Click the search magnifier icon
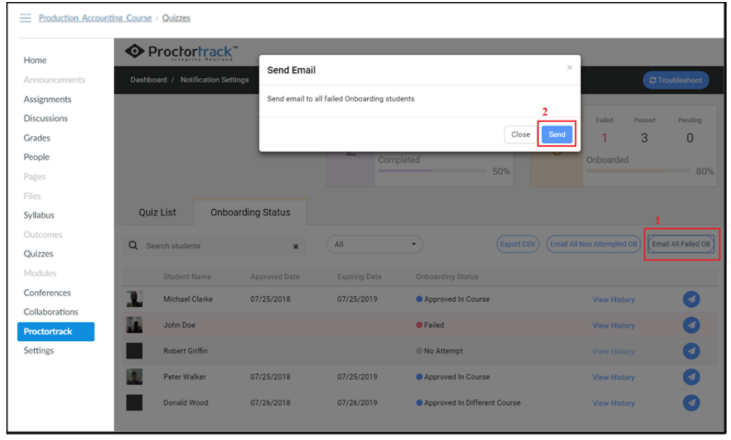Image resolution: width=731 pixels, height=440 pixels. point(133,246)
